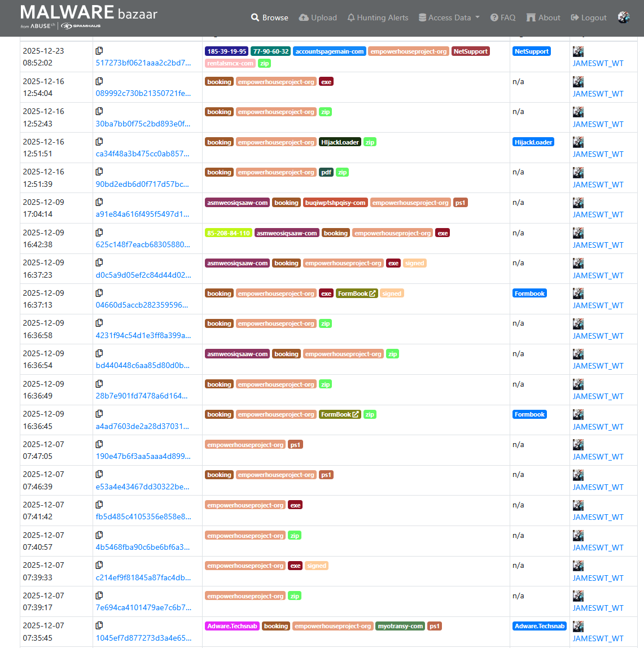
Task: Copy hash icon for 089992c730b21350721fe
Action: pyautogui.click(x=99, y=81)
